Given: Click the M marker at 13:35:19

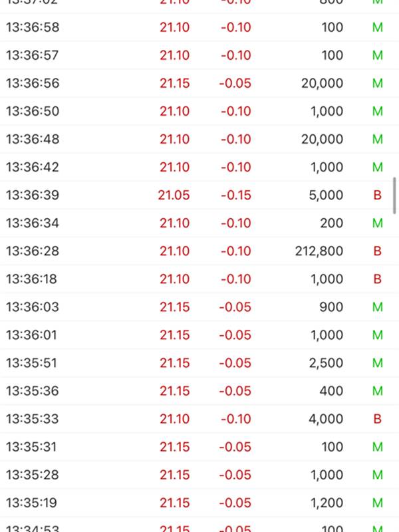Looking at the screenshot, I should point(378,503).
